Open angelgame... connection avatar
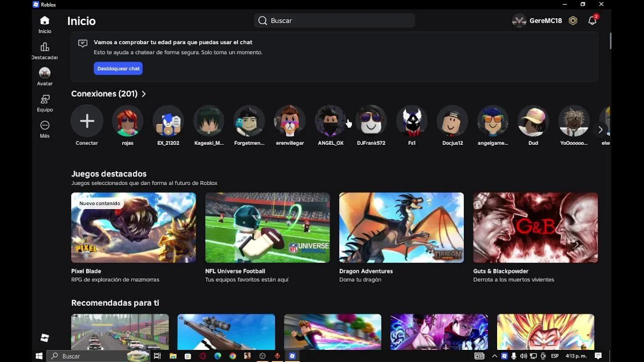Viewport: 644px width, 362px height. 493,121
